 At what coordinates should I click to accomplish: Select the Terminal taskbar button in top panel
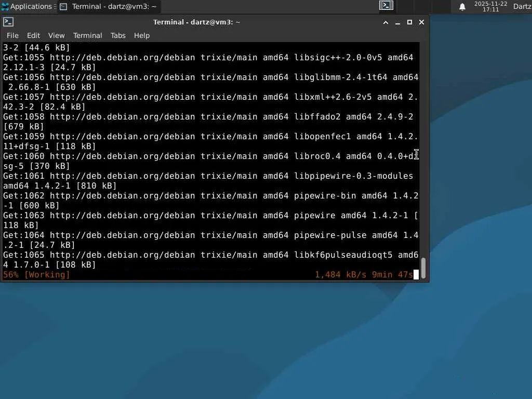tap(109, 6)
